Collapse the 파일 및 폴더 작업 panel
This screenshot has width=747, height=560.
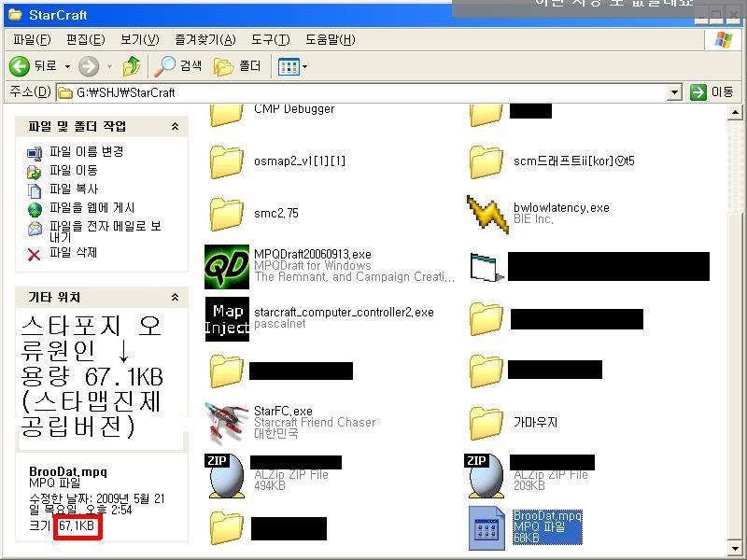point(175,126)
